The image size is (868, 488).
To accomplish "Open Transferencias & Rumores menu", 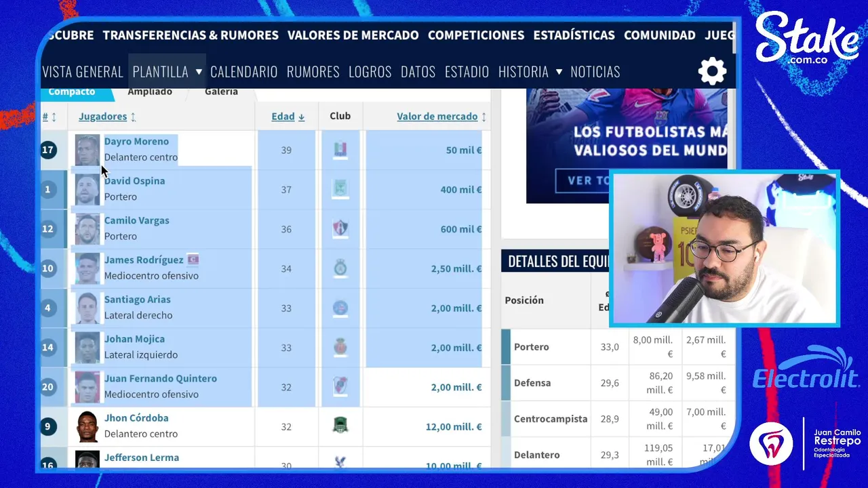I will (191, 35).
